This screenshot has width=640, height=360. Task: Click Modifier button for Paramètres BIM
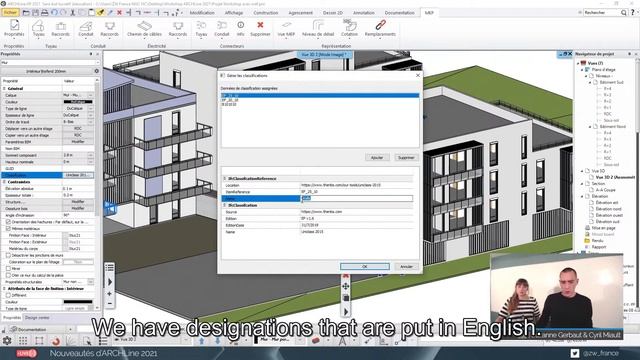[x=78, y=142]
